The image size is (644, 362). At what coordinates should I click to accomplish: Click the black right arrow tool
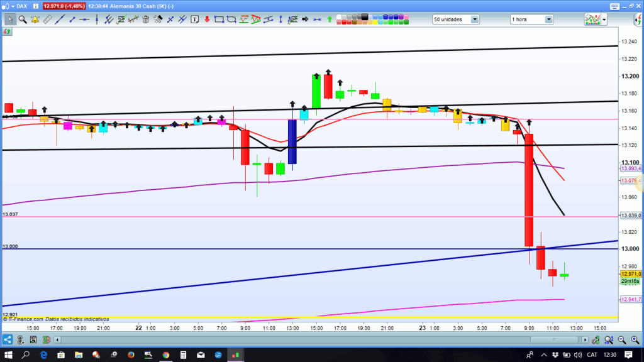point(305,19)
